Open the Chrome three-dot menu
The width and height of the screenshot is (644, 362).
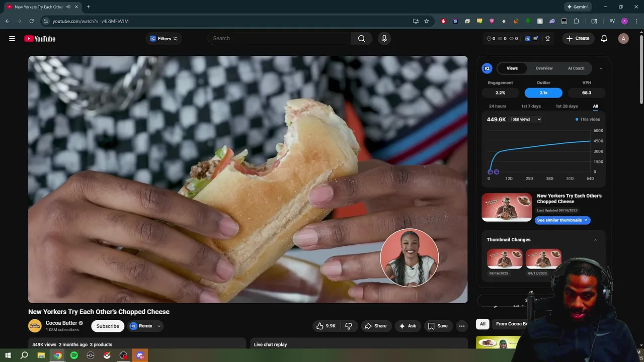[x=636, y=21]
